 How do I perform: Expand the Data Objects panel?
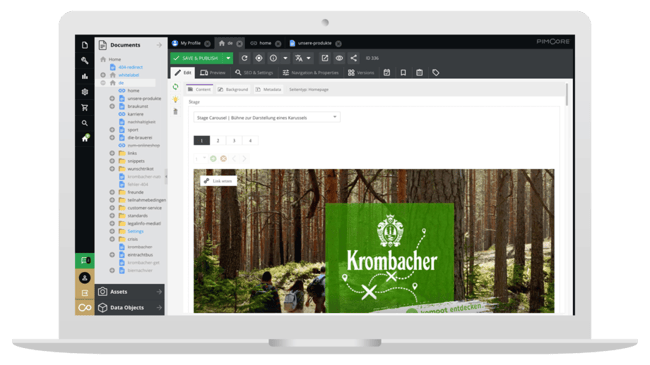(x=130, y=307)
